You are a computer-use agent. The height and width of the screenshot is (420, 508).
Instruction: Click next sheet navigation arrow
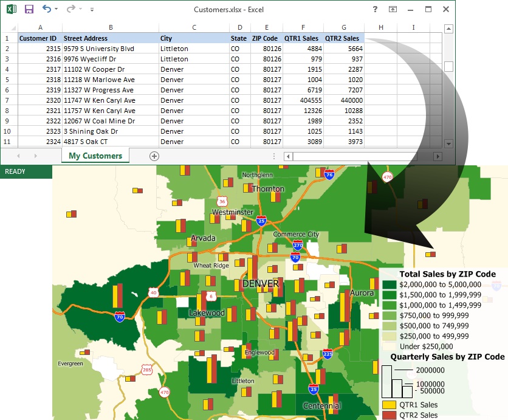(x=35, y=156)
